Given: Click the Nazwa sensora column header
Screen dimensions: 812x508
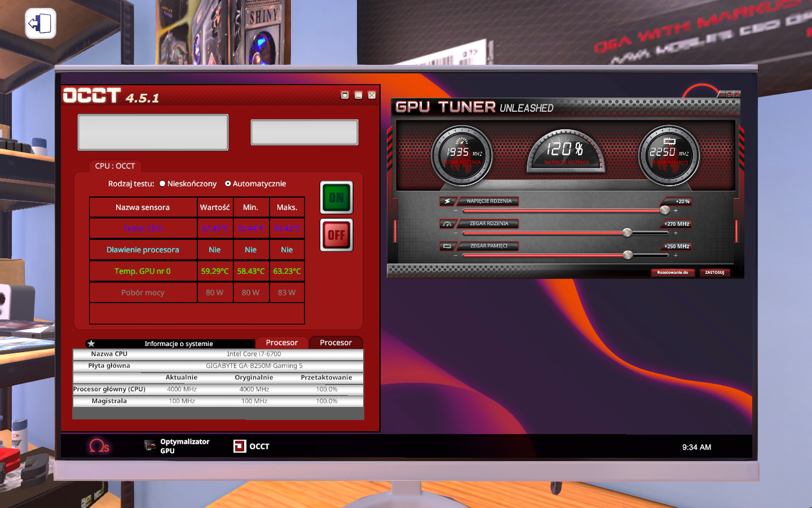Looking at the screenshot, I should [x=143, y=207].
